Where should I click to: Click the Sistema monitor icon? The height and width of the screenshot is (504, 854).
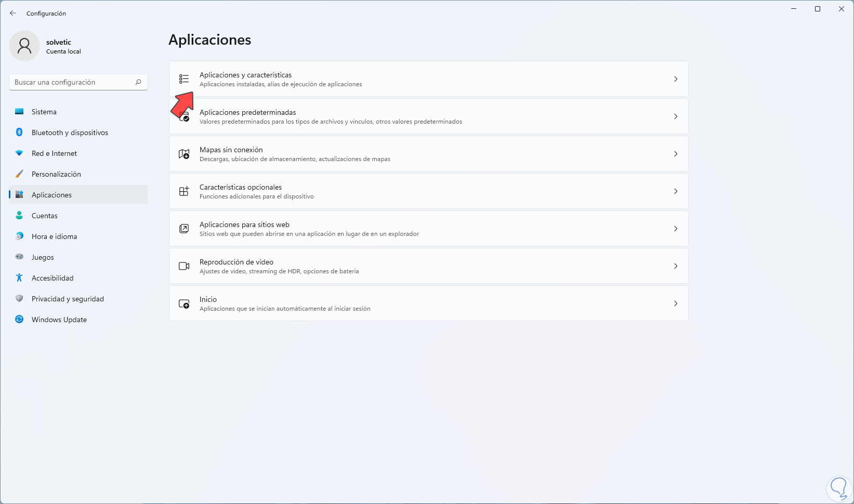click(19, 112)
